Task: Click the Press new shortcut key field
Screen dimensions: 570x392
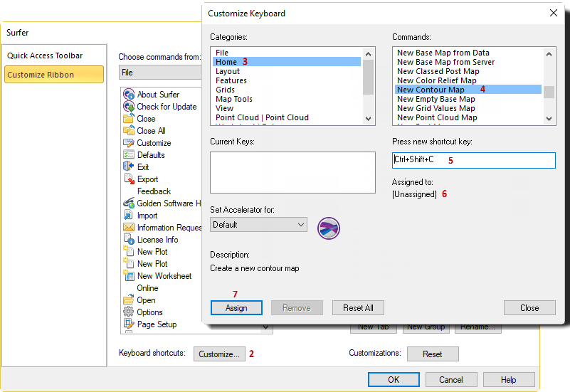Action: pyautogui.click(x=474, y=160)
